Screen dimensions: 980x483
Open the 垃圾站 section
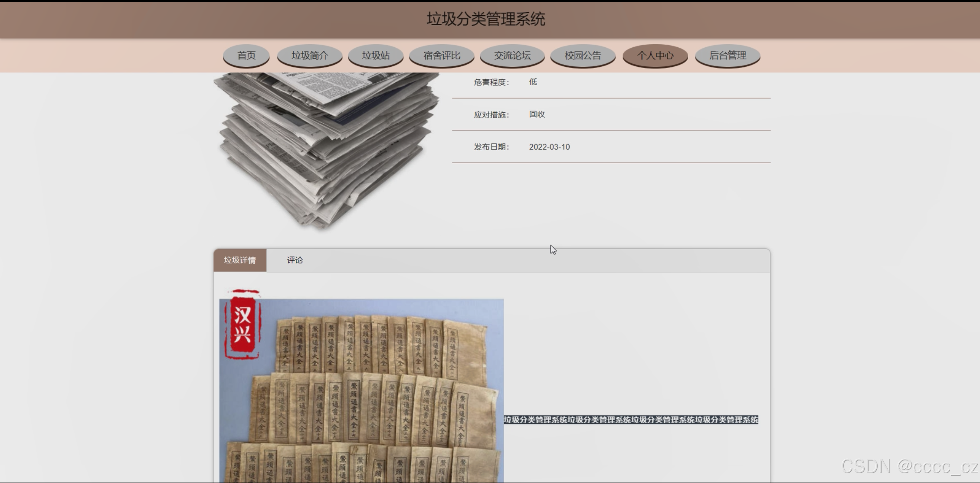click(376, 56)
